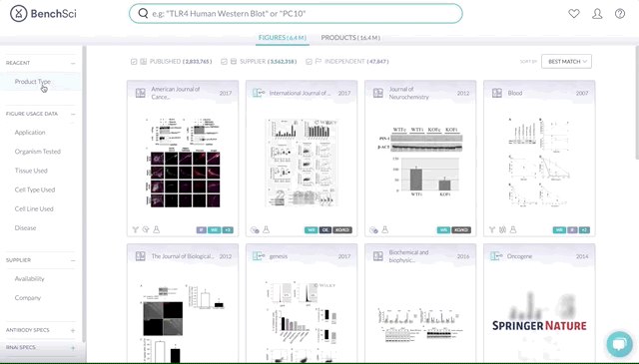639x364 pixels.
Task: Click the flask icon on American Journal card
Action: [156, 229]
